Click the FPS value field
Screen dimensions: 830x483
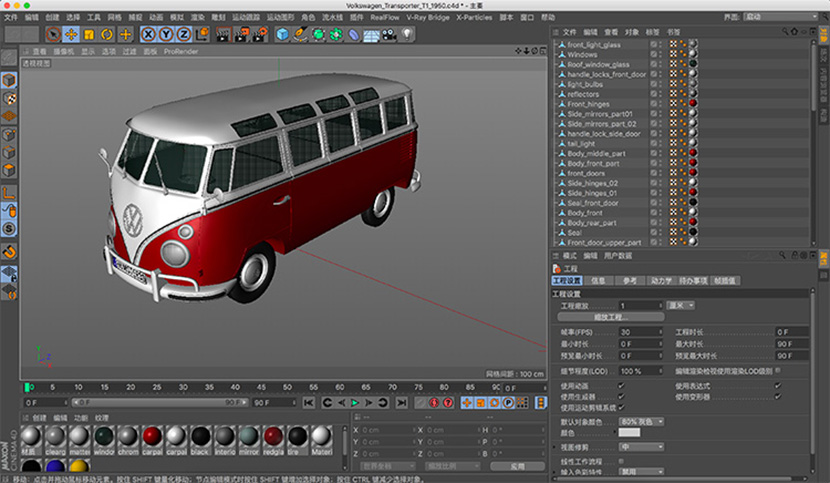click(x=640, y=332)
